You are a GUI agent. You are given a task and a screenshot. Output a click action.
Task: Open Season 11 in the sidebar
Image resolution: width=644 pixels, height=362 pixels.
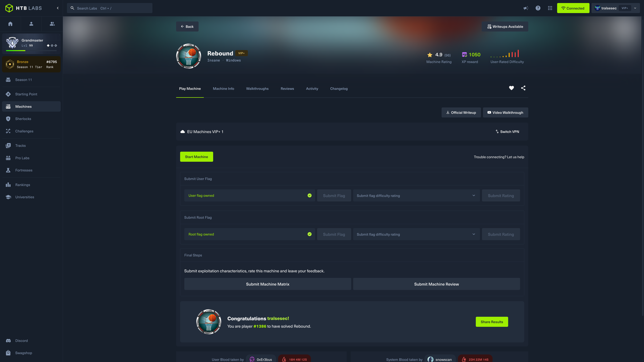(31, 80)
